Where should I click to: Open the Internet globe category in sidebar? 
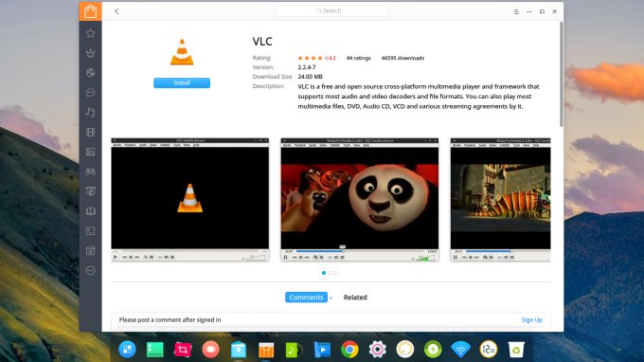click(90, 73)
